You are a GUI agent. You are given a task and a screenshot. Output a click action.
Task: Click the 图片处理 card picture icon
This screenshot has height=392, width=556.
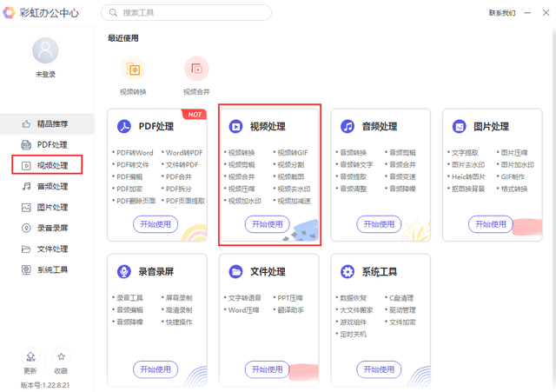click(460, 126)
